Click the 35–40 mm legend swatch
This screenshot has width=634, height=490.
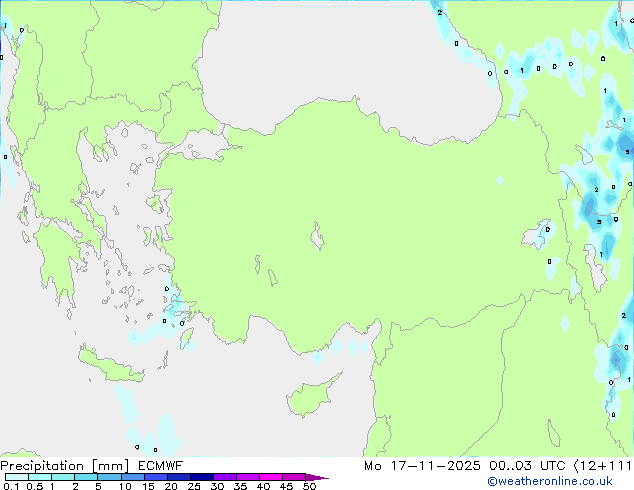pos(248,477)
